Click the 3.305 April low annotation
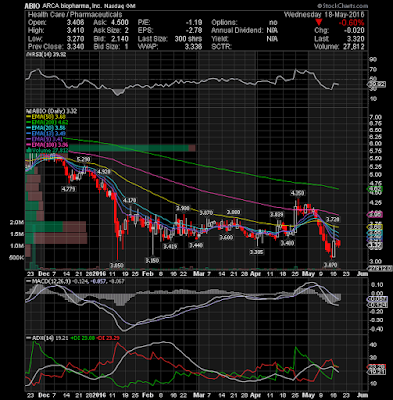This screenshot has width=393, height=400. point(257,252)
